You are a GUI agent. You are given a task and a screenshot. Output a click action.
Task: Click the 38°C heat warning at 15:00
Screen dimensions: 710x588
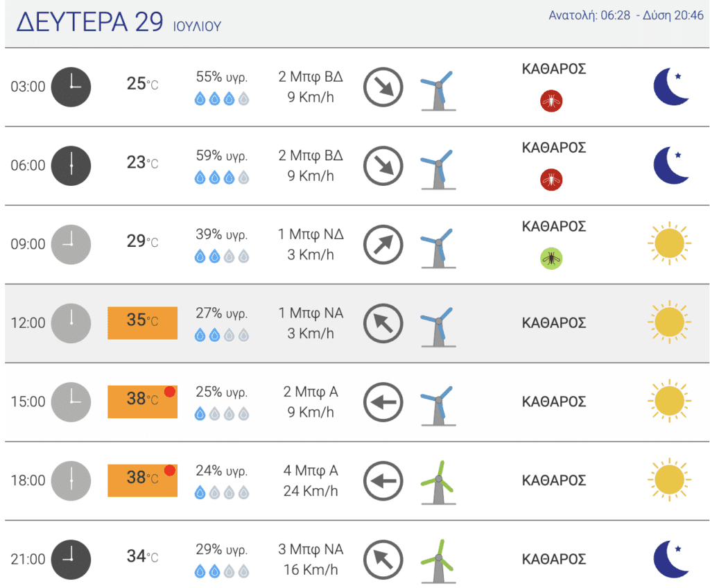[x=142, y=401]
